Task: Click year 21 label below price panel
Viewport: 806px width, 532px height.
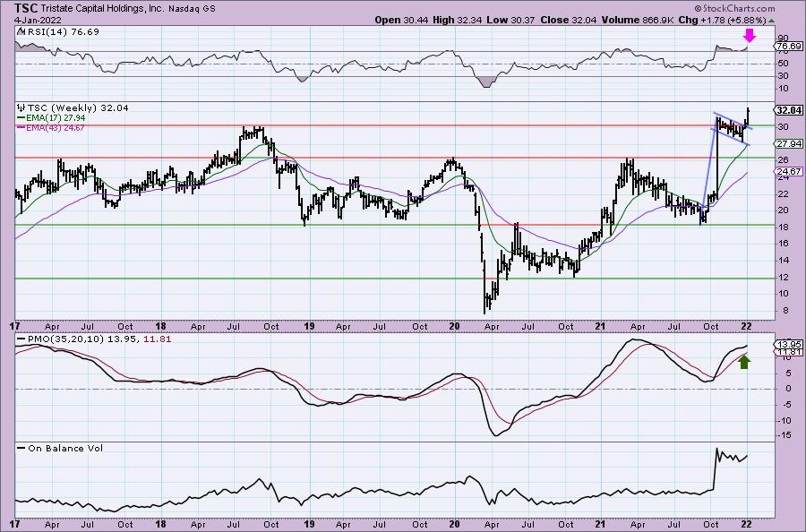Action: (600, 326)
